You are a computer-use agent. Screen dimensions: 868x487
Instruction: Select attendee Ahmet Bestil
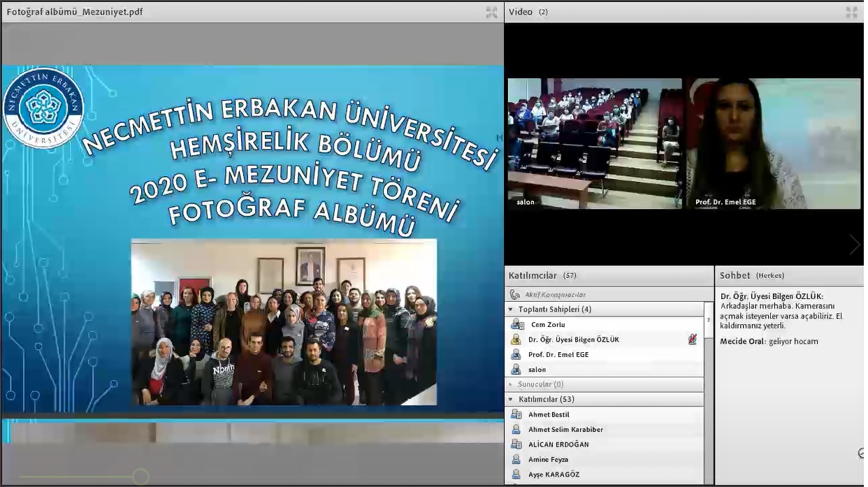point(549,415)
